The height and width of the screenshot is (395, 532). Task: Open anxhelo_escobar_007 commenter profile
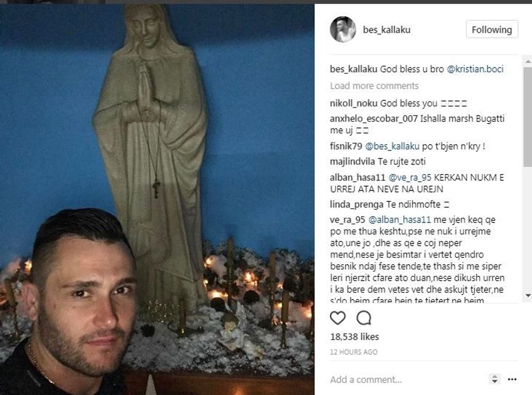pos(373,119)
